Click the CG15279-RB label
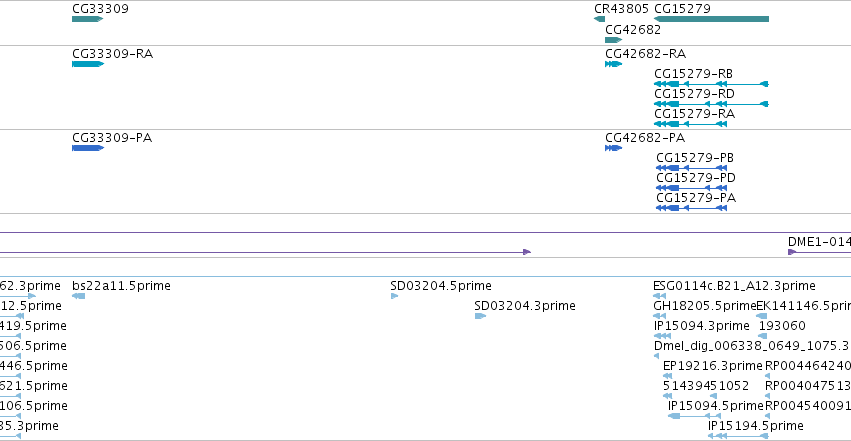Viewport: 851px width, 441px height. [x=693, y=74]
